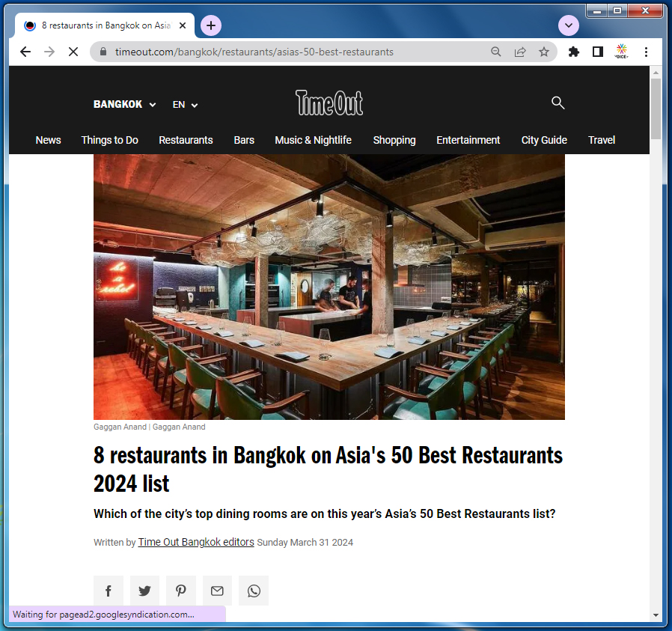
Task: Expand the EN language dropdown
Action: tap(185, 105)
